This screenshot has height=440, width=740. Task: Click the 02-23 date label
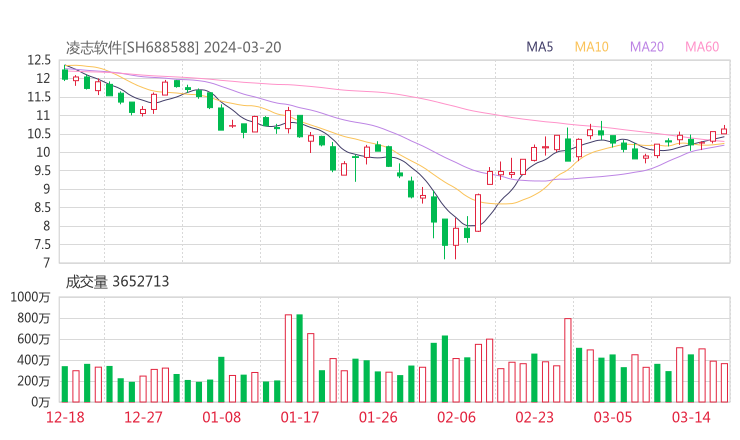click(534, 417)
